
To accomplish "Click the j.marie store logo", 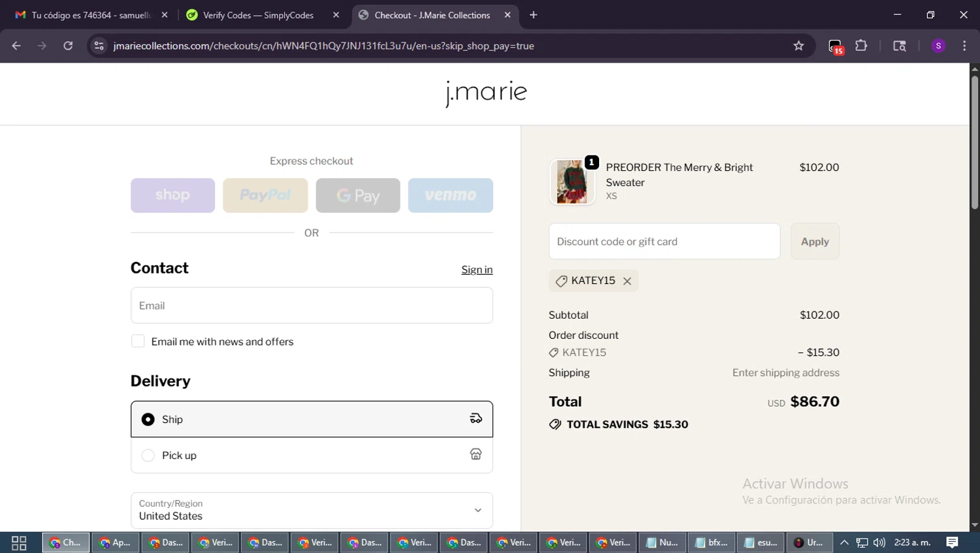I will (x=485, y=93).
